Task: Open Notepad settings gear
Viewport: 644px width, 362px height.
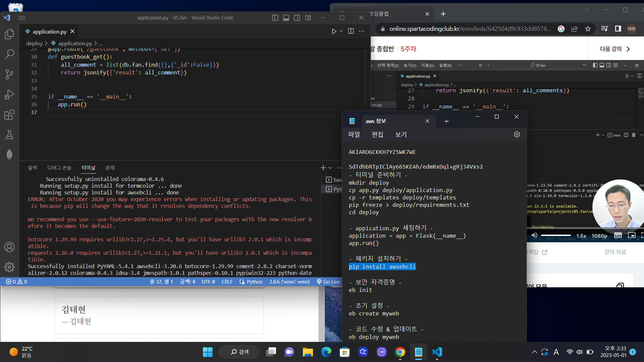Action: coord(517,134)
